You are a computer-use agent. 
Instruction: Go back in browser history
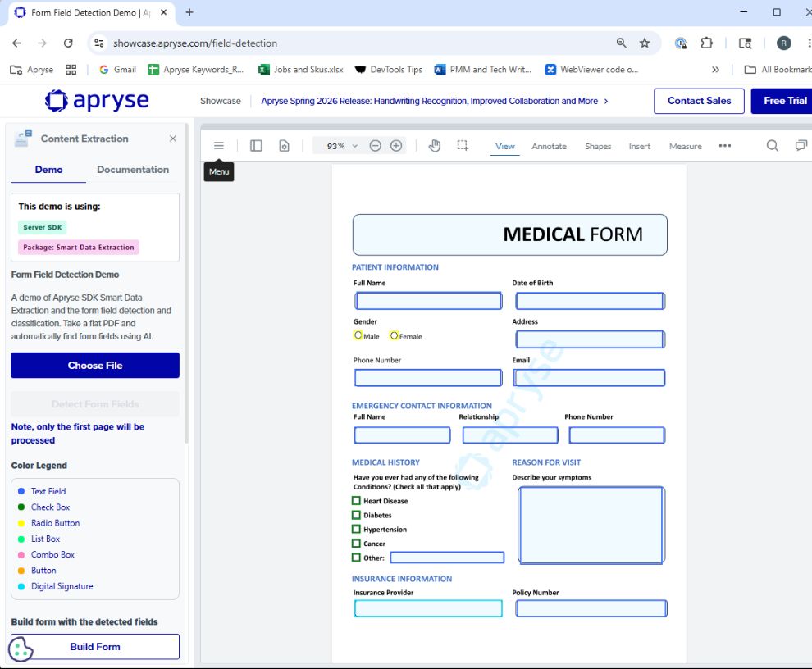coord(16,43)
